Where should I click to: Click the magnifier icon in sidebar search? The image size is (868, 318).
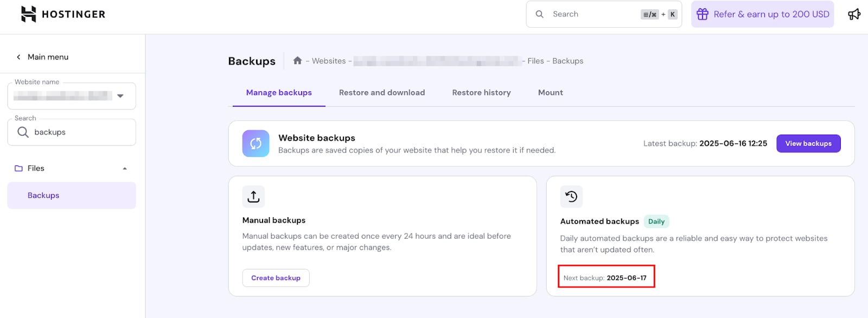click(23, 132)
